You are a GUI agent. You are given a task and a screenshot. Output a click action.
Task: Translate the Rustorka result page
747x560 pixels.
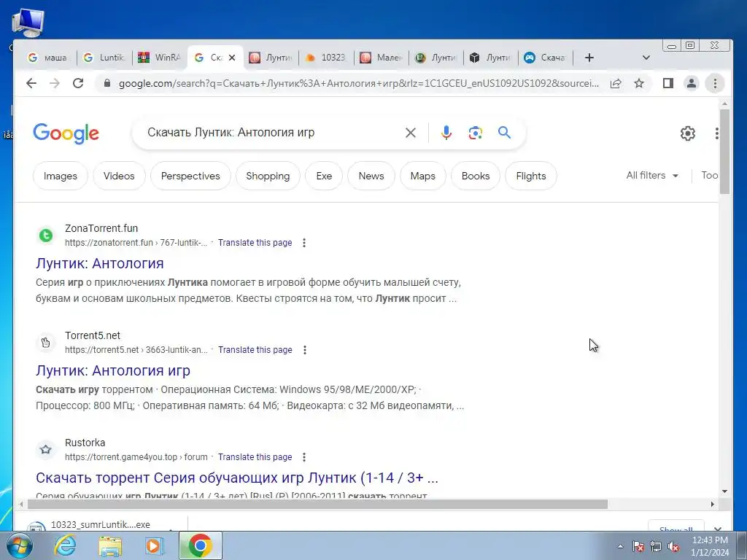(x=255, y=457)
